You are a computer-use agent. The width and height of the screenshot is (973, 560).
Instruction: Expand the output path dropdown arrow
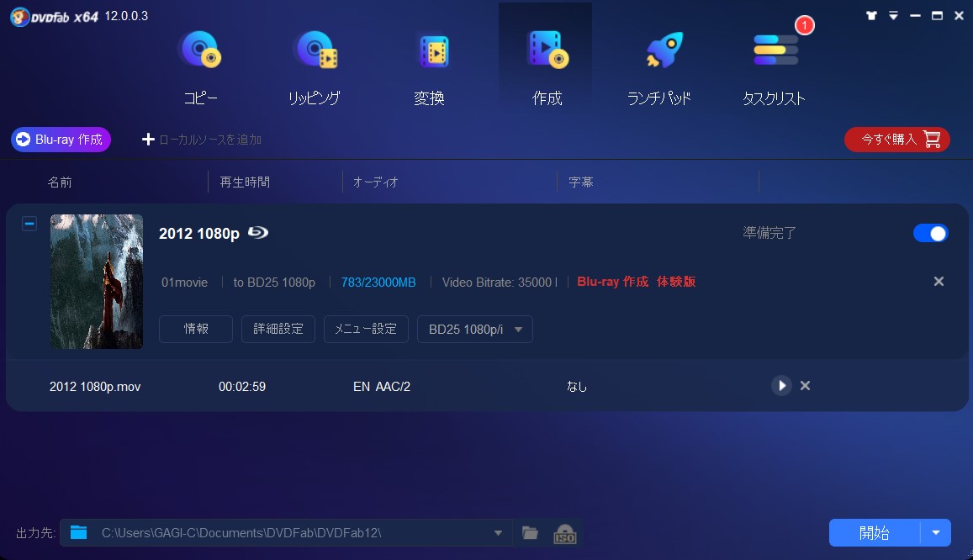(x=498, y=533)
